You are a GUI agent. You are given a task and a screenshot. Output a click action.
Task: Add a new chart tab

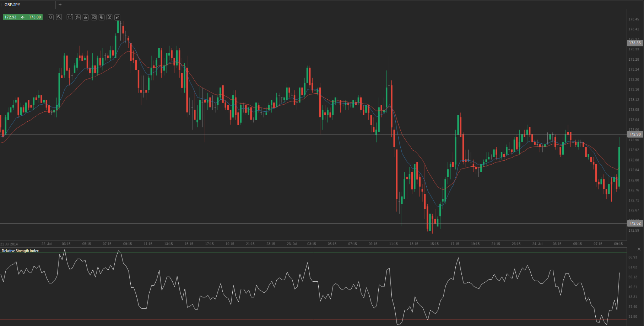[x=60, y=5]
